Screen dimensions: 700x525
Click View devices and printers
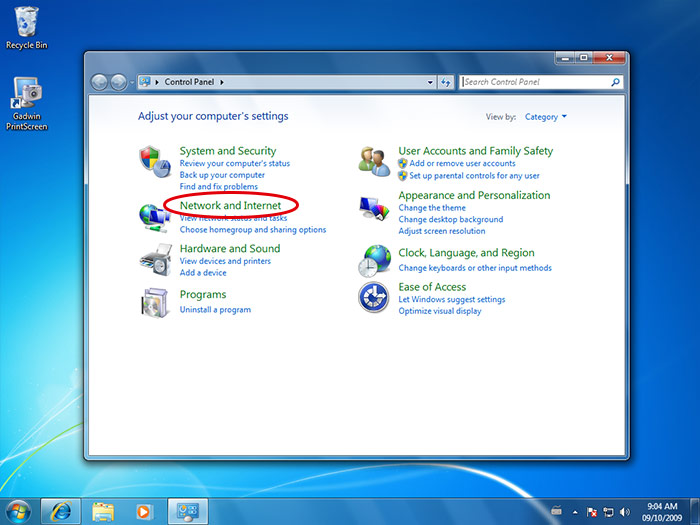click(x=225, y=261)
